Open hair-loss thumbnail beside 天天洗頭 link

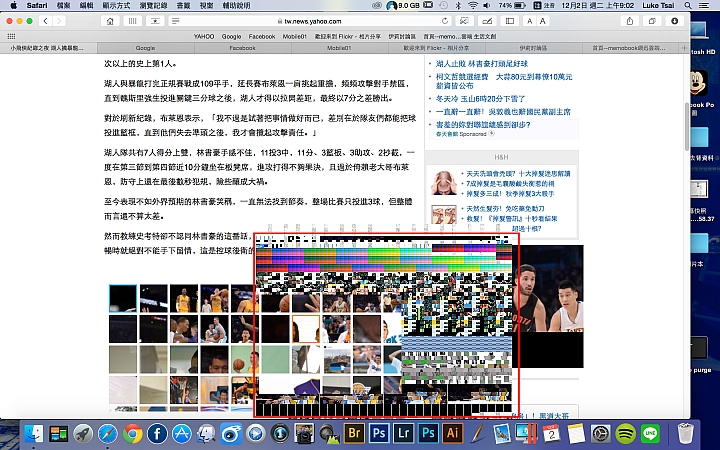pos(444,182)
